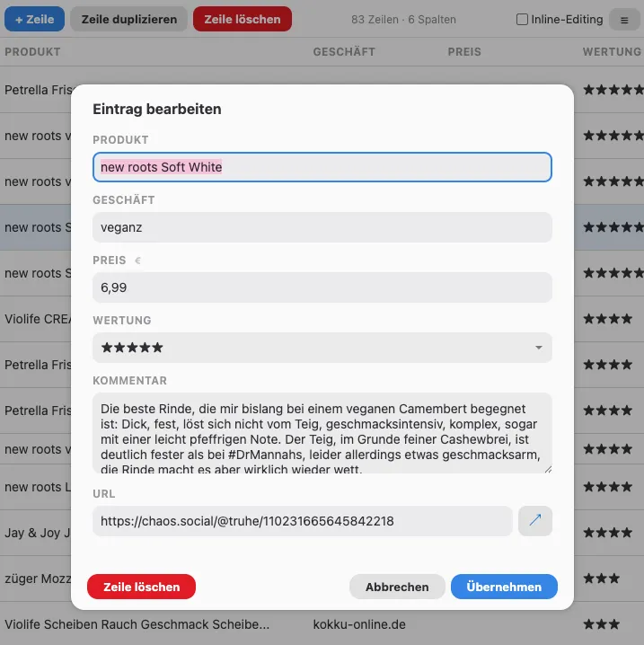Click the Geschäft field containing veganz
This screenshot has height=645, width=644.
322,227
